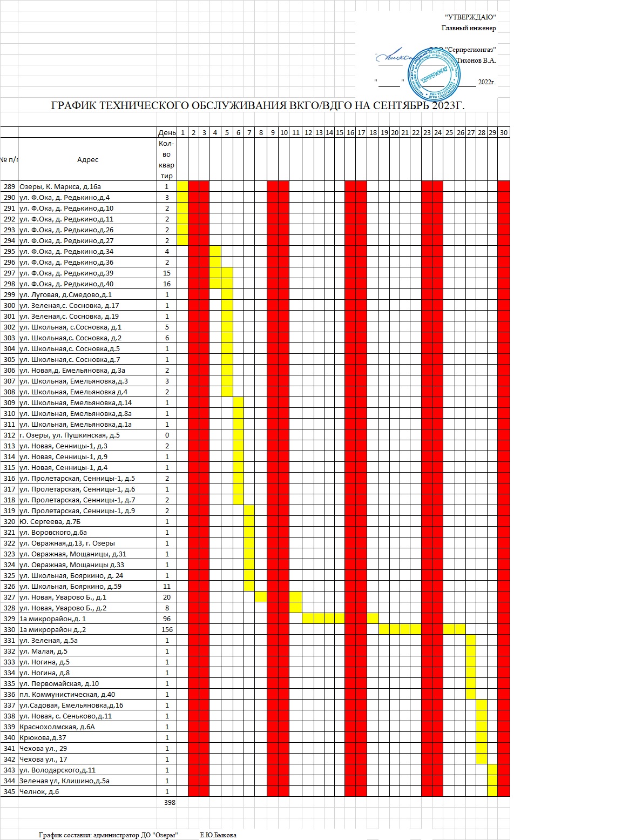Select row number cell "289"
Image resolution: width=622 pixels, height=840 pixels.
click(9, 186)
